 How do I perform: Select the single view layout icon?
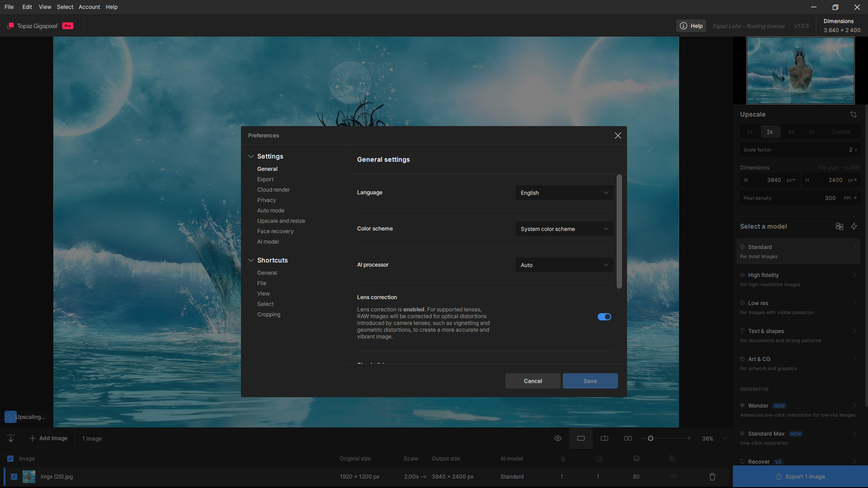(x=581, y=438)
